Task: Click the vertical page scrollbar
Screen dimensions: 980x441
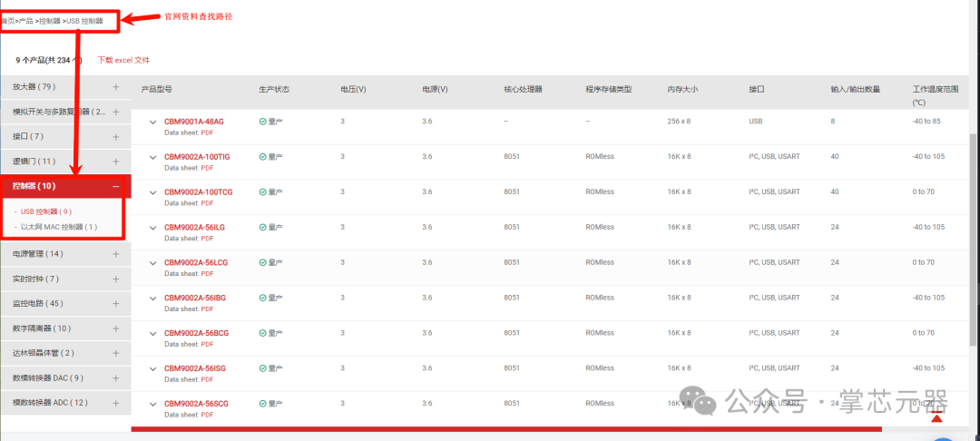Action: [x=973, y=238]
